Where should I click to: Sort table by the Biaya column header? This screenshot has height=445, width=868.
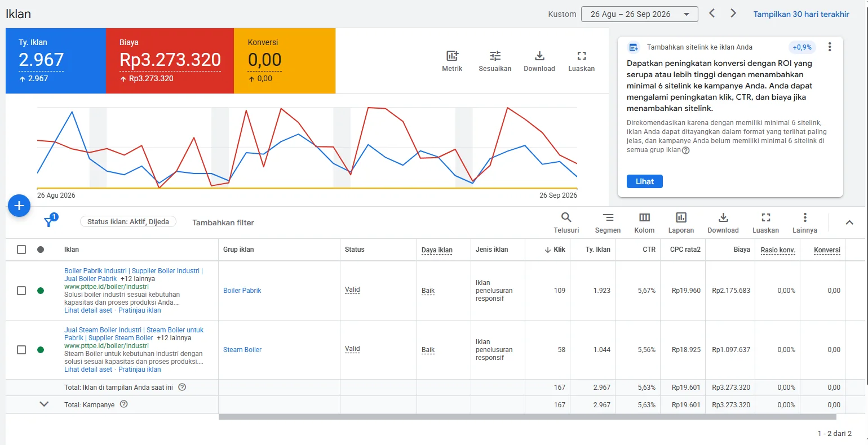click(742, 250)
